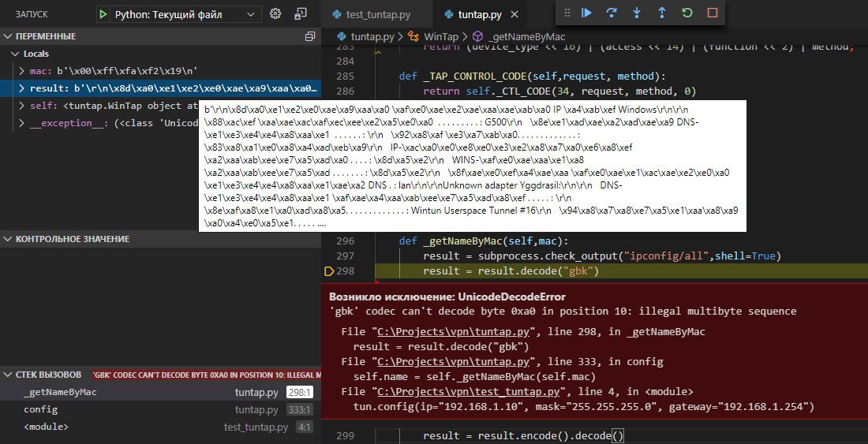The image size is (868, 444).
Task: Click the ЗАПУСК panel title
Action: click(32, 14)
